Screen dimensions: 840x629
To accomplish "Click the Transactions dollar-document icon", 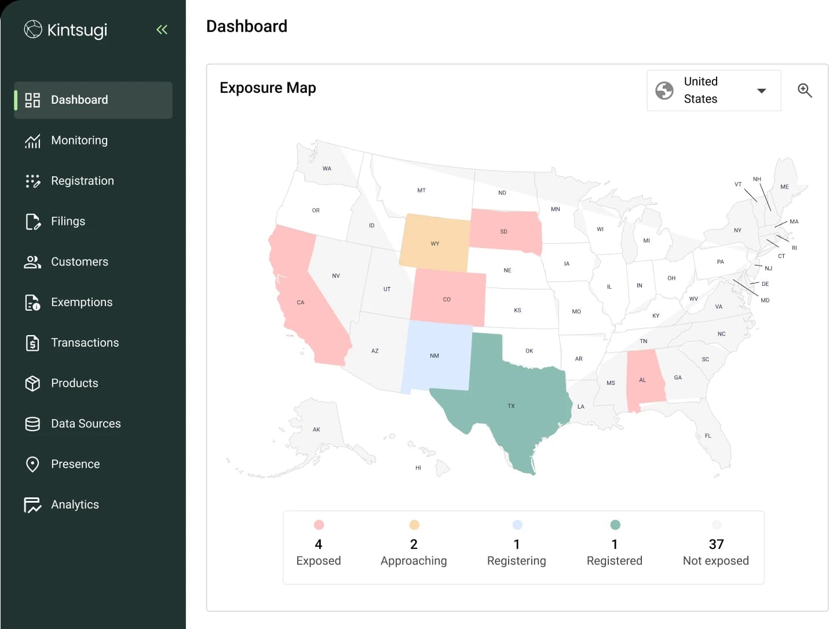I will tap(32, 343).
